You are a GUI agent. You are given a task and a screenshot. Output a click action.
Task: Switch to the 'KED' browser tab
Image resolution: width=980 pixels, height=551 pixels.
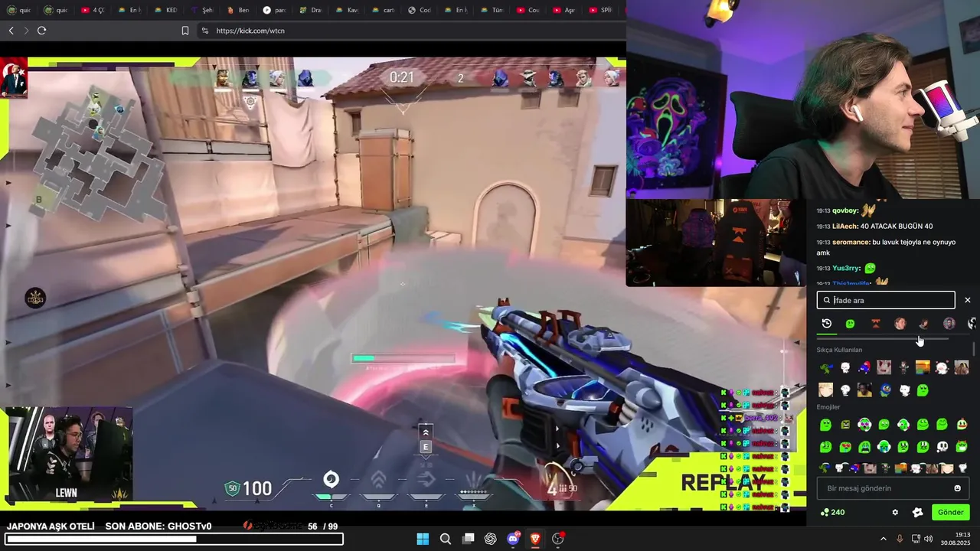click(x=165, y=10)
